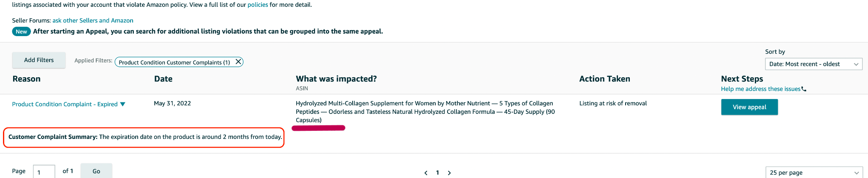Remove the Product Condition Customer Complaints filter
868x178 pixels.
[238, 62]
